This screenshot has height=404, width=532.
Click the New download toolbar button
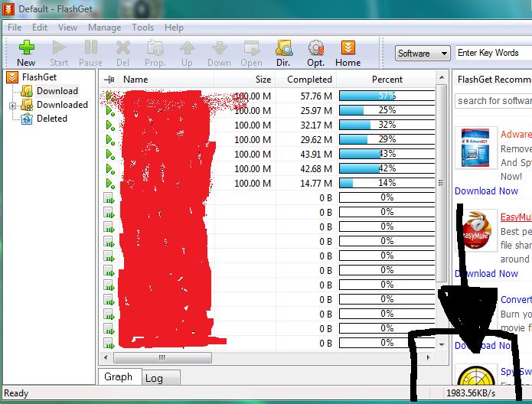tap(26, 53)
